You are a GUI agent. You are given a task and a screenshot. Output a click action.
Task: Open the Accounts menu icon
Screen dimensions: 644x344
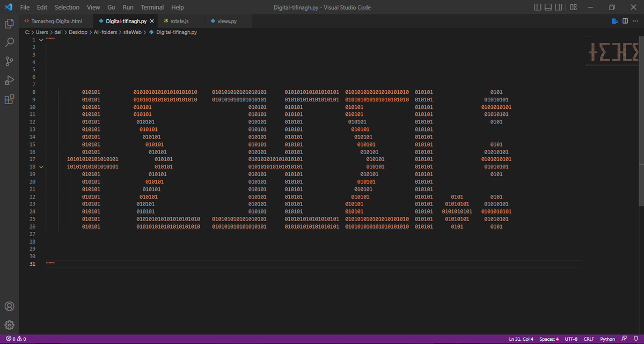[9, 306]
